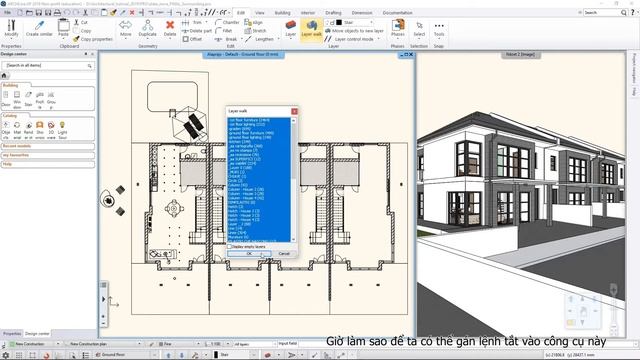640x360 pixels.
Task: Expand the Help section in Design center
Action: [48, 164]
